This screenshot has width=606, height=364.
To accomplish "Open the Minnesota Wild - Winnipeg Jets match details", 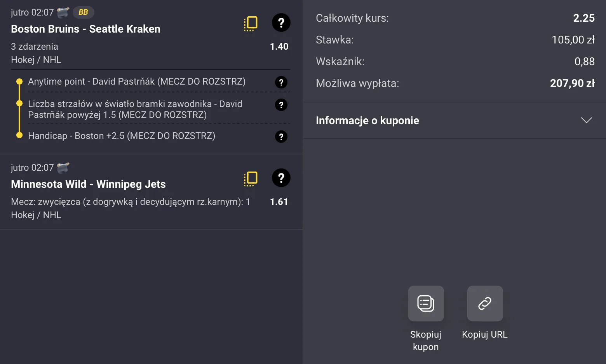I will (88, 184).
